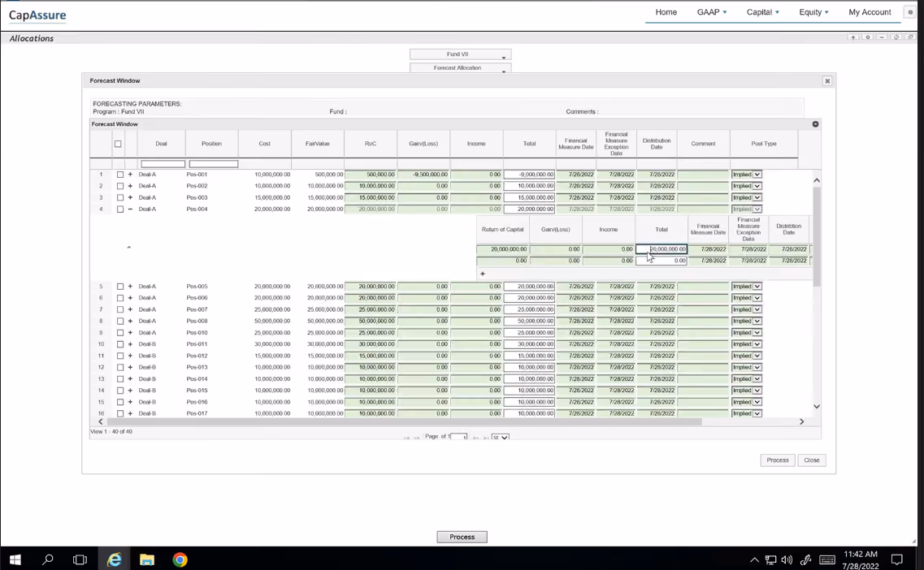The width and height of the screenshot is (924, 570).
Task: Open Windows Start menu
Action: (x=15, y=559)
